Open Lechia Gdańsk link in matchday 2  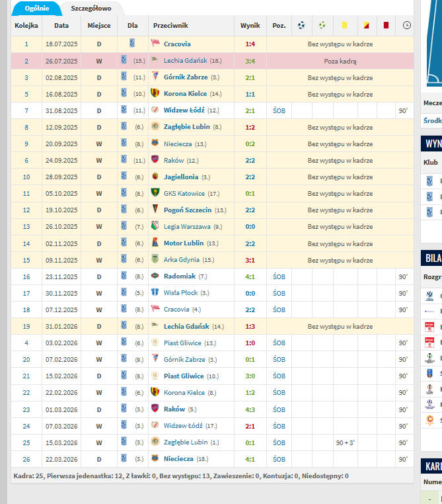pyautogui.click(x=186, y=60)
